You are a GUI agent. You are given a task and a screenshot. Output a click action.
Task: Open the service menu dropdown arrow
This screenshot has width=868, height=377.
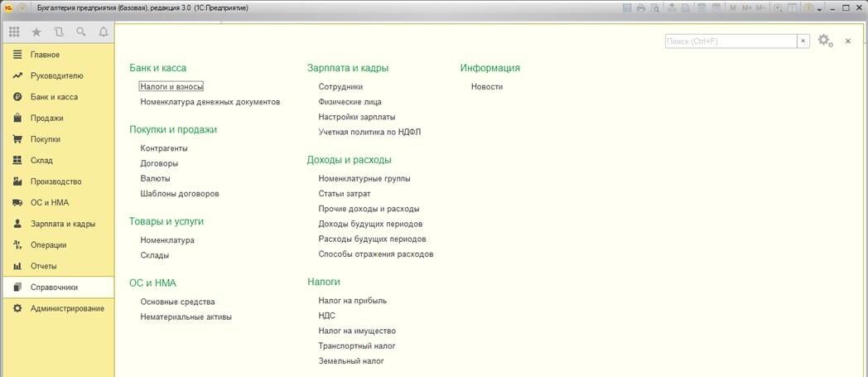[819, 10]
